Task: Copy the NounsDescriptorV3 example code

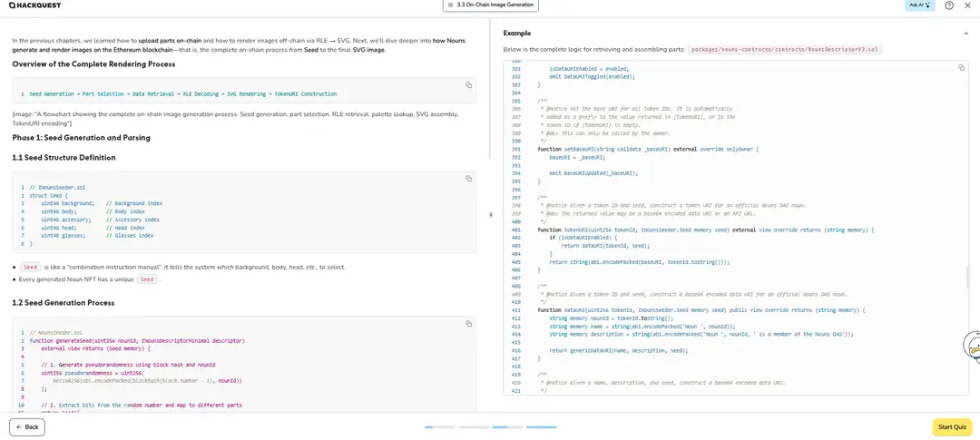Action: (x=961, y=68)
